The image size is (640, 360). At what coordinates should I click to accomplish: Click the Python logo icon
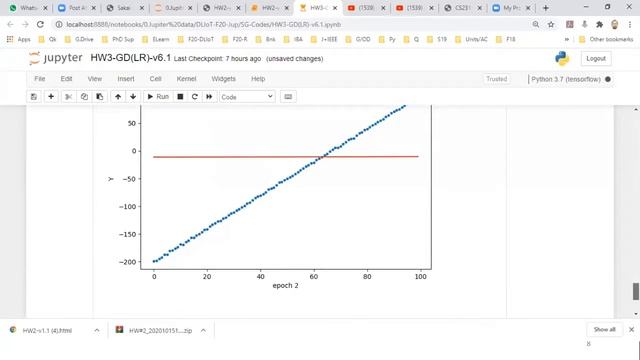click(562, 59)
